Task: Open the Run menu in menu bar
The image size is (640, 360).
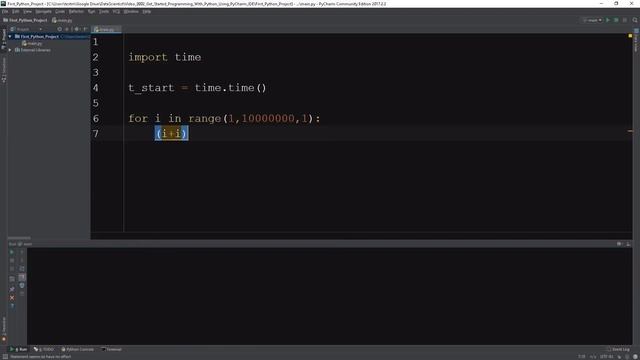Action: [x=91, y=11]
